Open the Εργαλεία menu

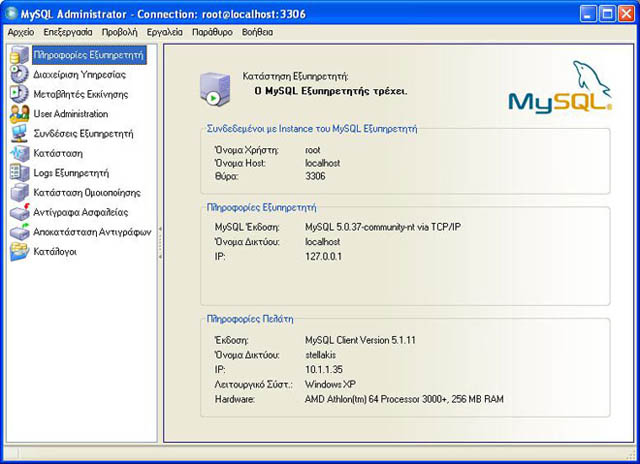(x=164, y=32)
